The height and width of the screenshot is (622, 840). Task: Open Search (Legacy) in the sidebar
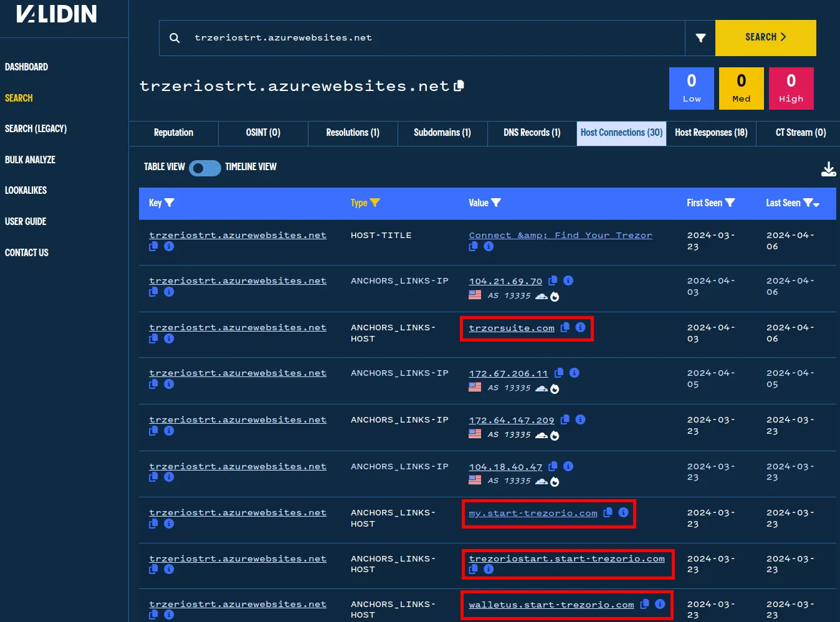[x=36, y=128]
